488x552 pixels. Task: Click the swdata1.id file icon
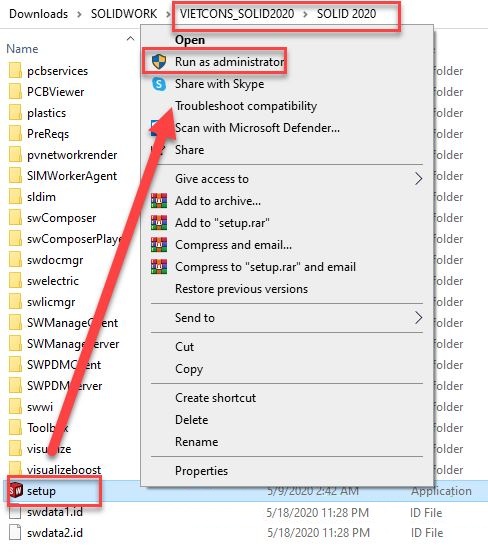(15, 512)
